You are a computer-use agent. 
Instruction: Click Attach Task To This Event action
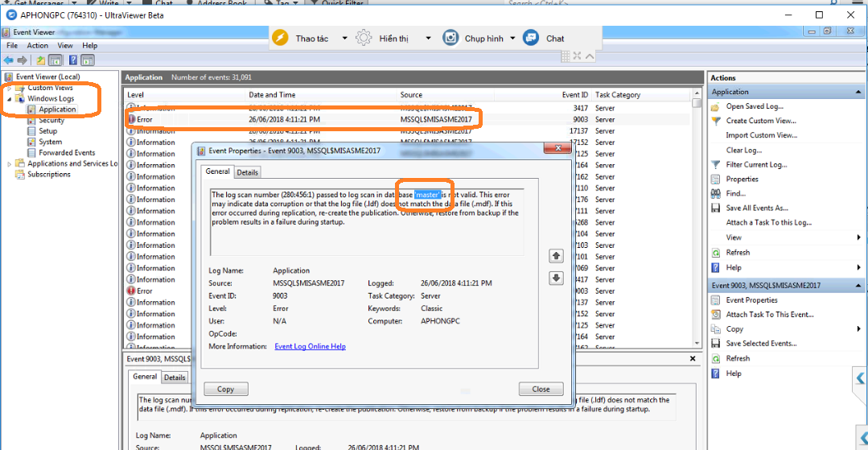coord(770,315)
